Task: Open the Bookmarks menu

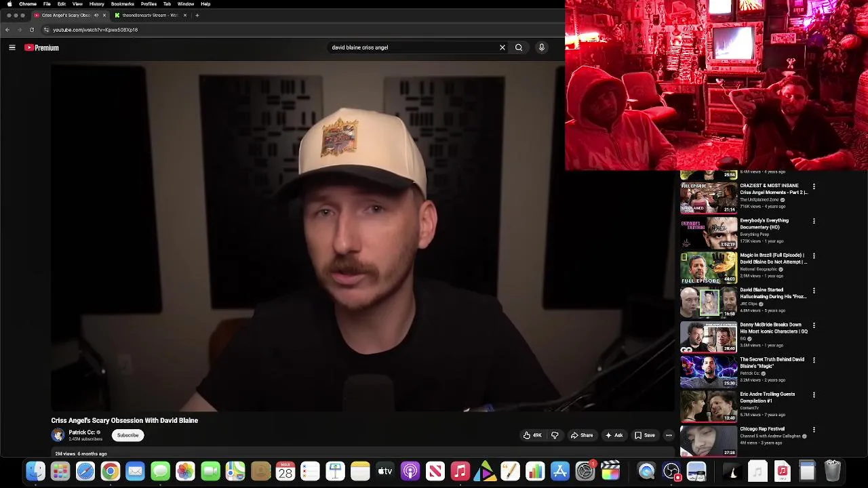Action: point(123,4)
